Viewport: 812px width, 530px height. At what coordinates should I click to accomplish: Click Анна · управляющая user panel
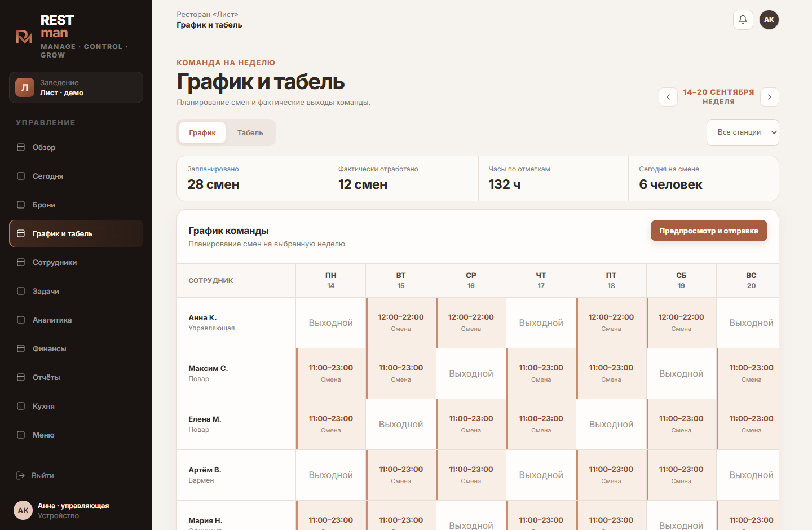(76, 510)
